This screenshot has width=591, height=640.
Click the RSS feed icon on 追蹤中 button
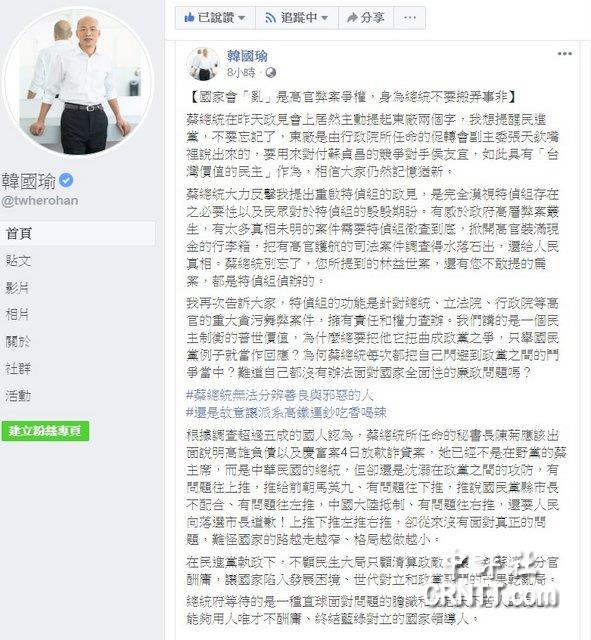click(270, 18)
